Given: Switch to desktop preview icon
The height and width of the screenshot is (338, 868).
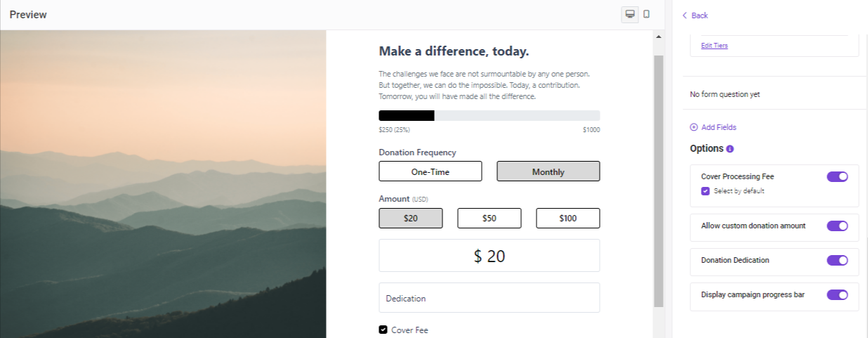Looking at the screenshot, I should (630, 15).
